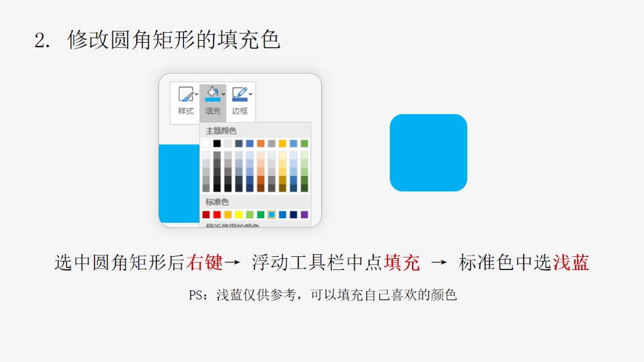Open the 填充 fill dropdown arrow
Image resolution: width=644 pixels, height=362 pixels.
[x=223, y=95]
